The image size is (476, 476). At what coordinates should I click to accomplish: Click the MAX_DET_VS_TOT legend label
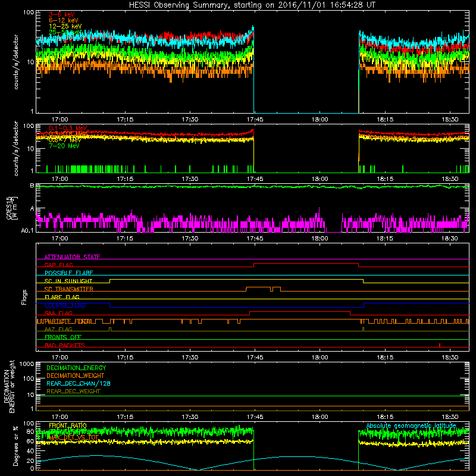(x=74, y=437)
